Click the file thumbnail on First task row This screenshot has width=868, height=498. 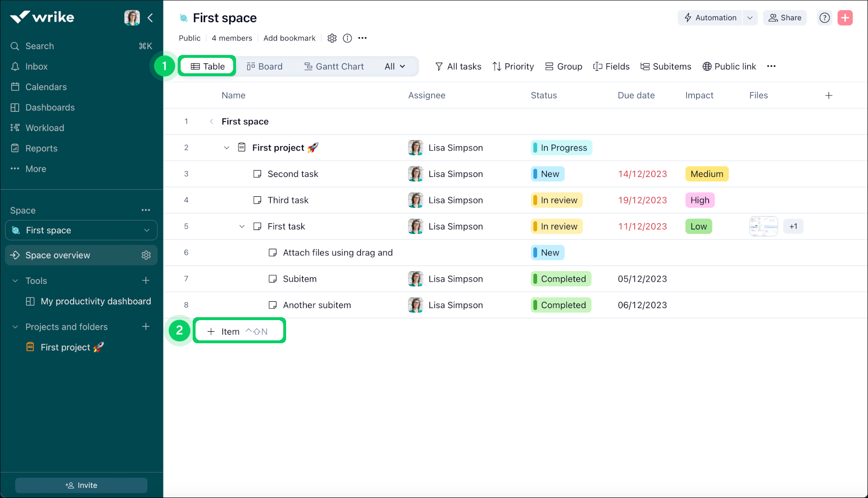(x=763, y=226)
